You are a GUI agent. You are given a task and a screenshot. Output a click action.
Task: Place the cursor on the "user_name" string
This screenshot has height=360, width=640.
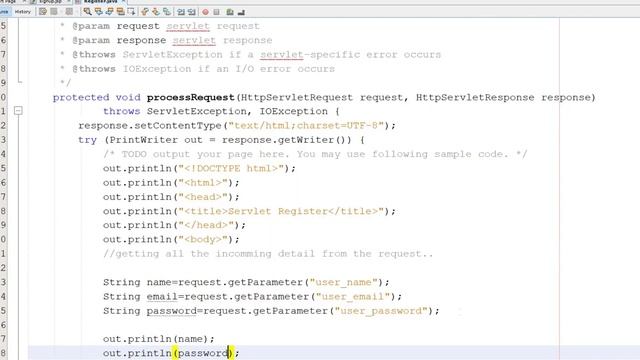[x=344, y=282]
